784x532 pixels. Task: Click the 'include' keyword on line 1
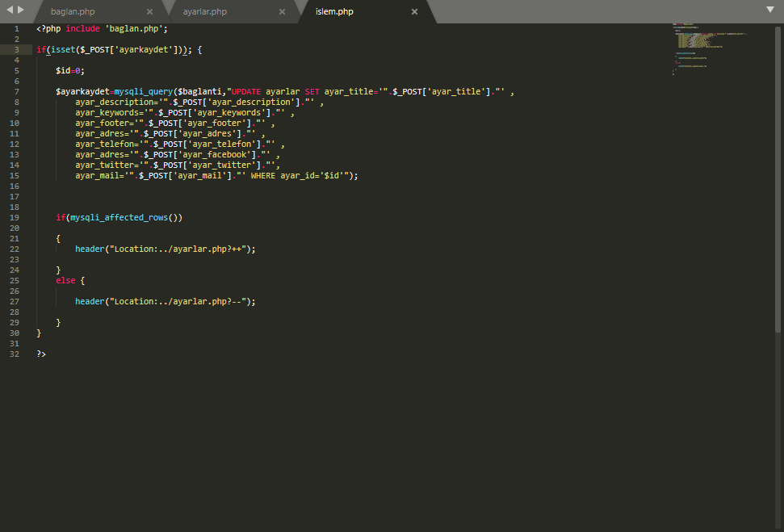point(82,28)
